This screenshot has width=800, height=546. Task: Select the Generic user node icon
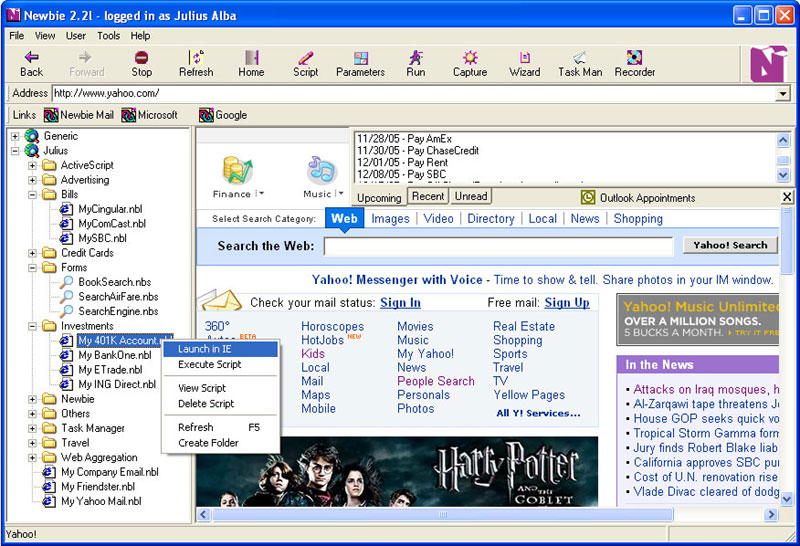point(32,136)
